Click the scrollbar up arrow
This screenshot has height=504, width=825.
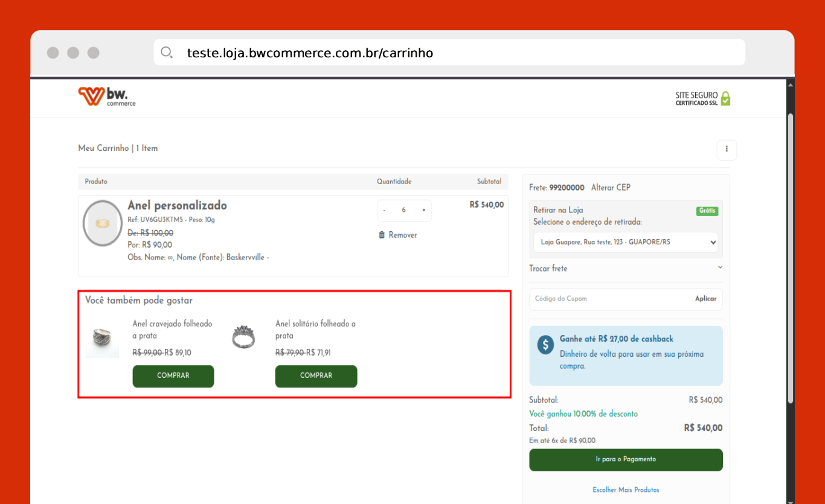tap(791, 85)
